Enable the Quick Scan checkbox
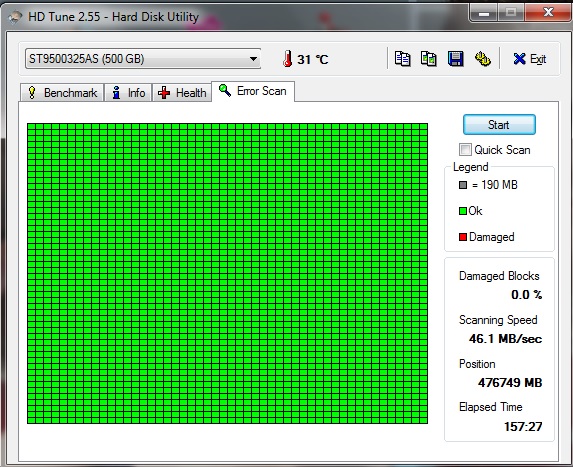 (465, 149)
